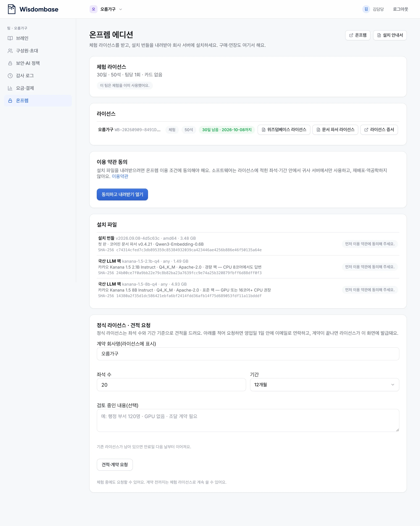
Task: Open the 오름가구 team switcher chevron
Action: (121, 9)
